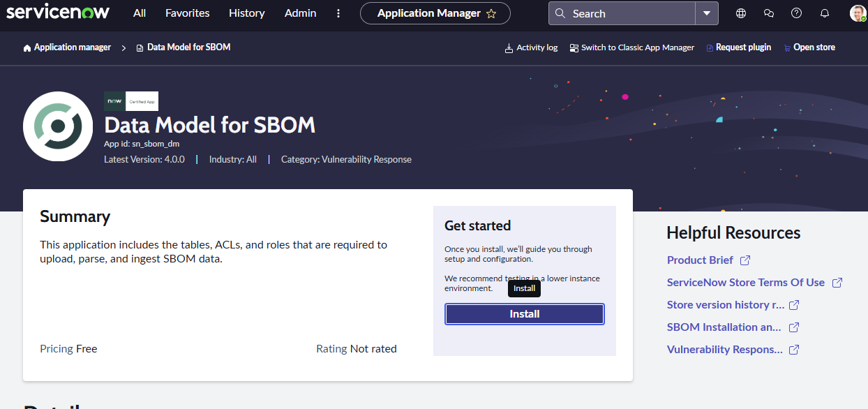868x409 pixels.
Task: Add Application Manager to favorites with star
Action: coord(491,13)
